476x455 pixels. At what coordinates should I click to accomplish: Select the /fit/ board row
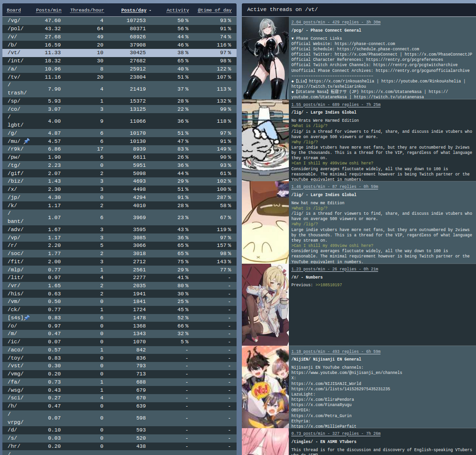(x=119, y=261)
